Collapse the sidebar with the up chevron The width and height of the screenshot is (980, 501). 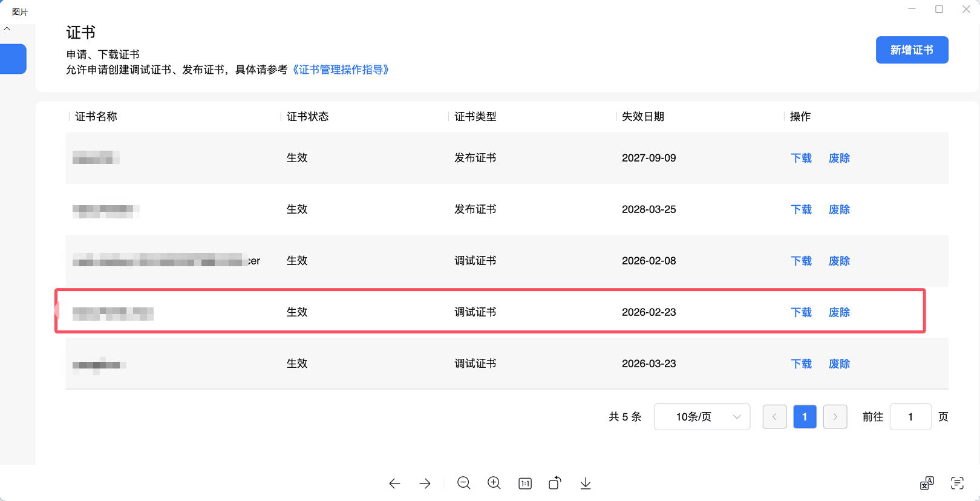[7, 29]
